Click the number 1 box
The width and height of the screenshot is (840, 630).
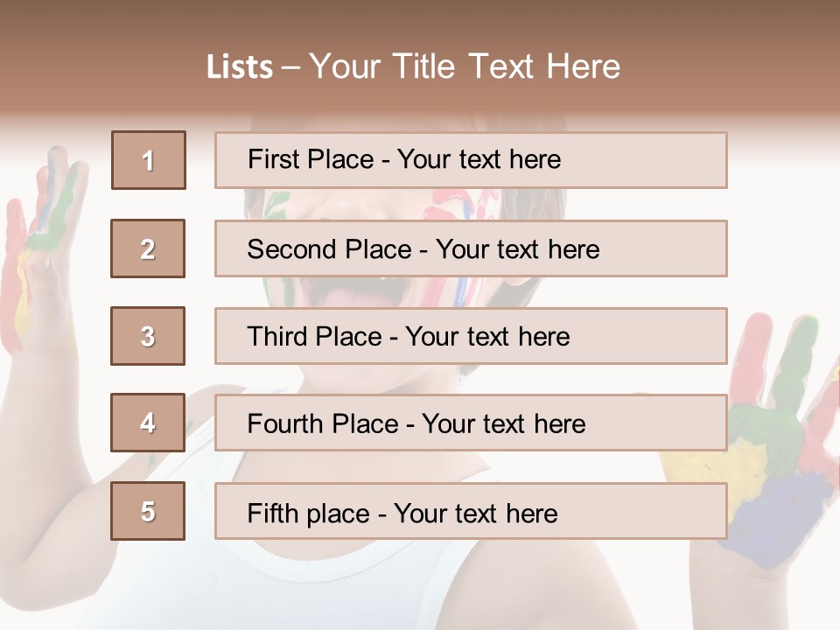[x=149, y=160]
